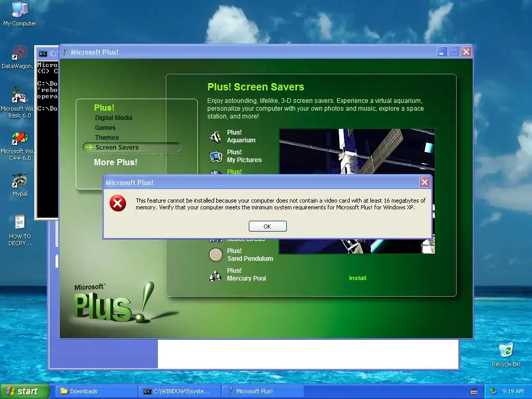
Task: Select Plus! Aquarium text label
Action: click(241, 136)
